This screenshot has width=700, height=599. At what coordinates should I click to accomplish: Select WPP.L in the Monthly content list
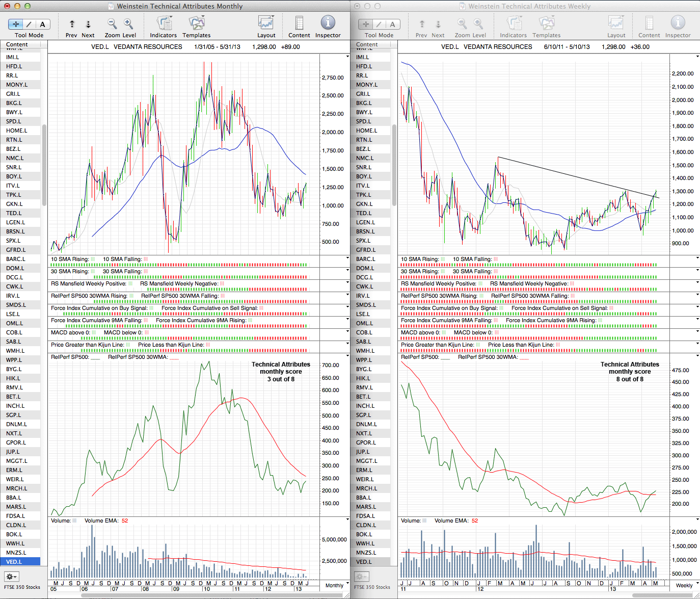coord(14,360)
